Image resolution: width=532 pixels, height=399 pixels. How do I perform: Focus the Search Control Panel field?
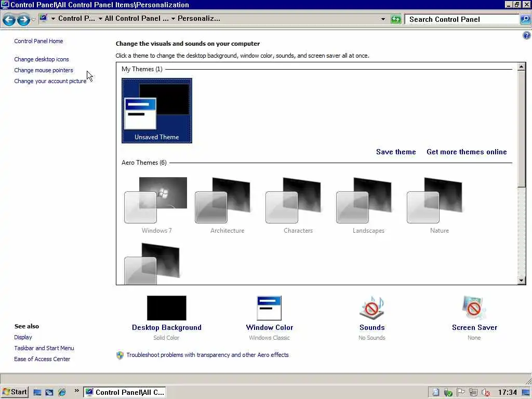[462, 19]
